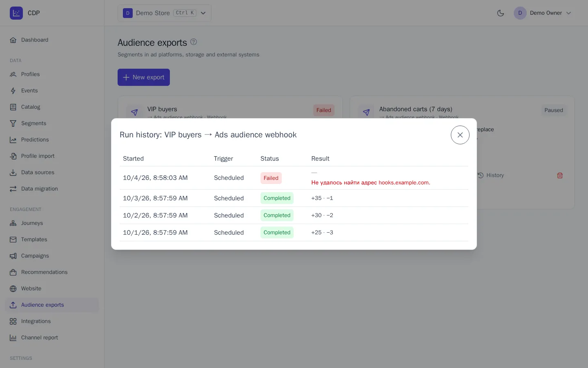Delete the Abandoned carts export with trash icon
The image size is (588, 368).
coord(560,175)
